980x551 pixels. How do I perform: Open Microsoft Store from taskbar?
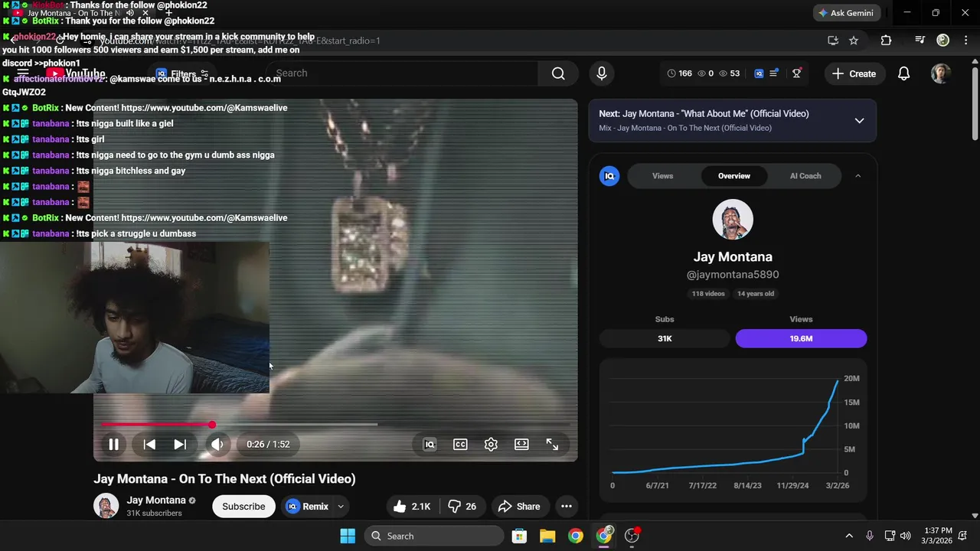point(519,536)
